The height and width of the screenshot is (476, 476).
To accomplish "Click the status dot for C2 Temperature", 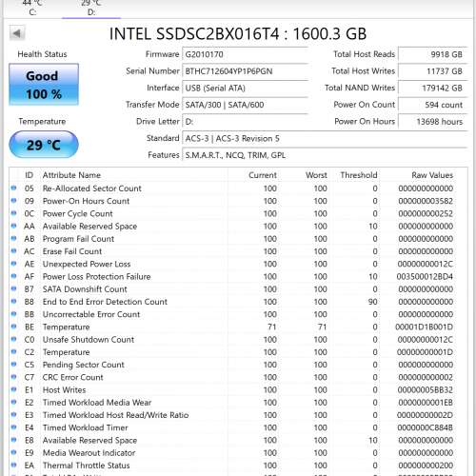I will [x=13, y=351].
